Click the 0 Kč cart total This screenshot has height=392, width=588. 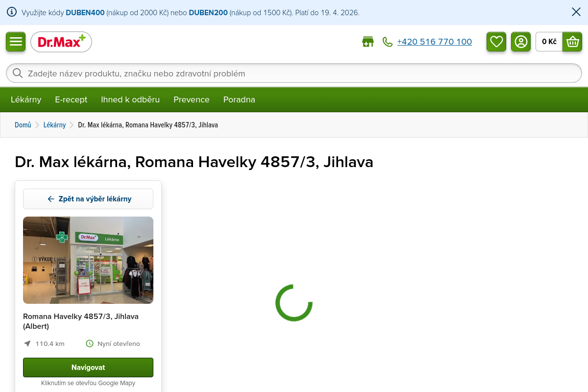click(x=549, y=42)
